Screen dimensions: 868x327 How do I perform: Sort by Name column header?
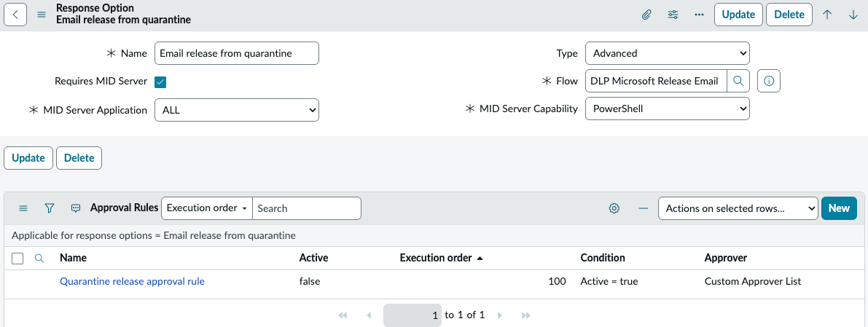pos(73,258)
